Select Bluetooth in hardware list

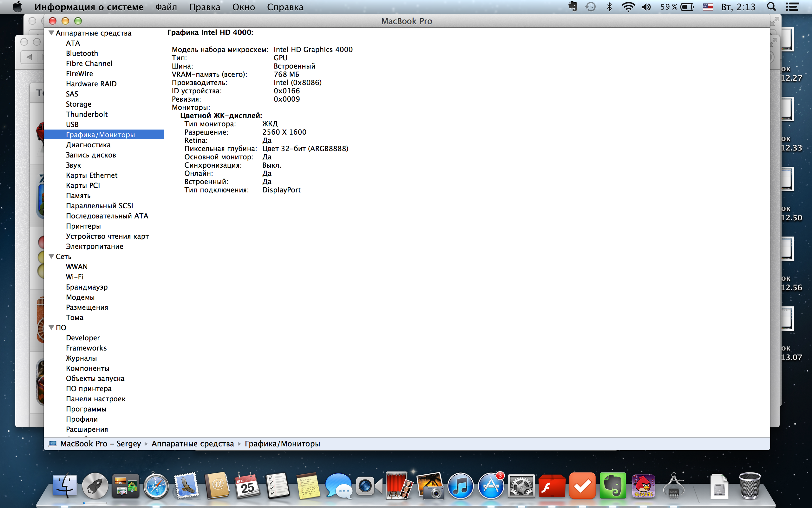click(x=82, y=53)
